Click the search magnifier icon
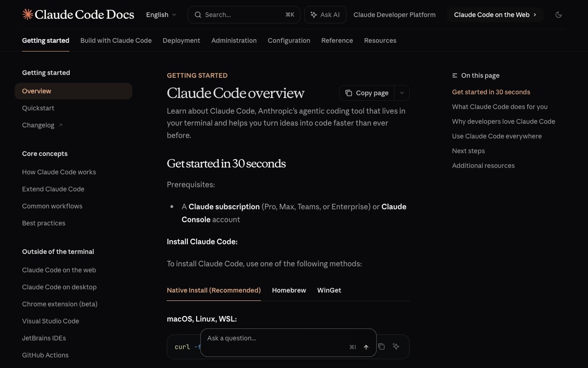This screenshot has width=588, height=368. pos(198,15)
